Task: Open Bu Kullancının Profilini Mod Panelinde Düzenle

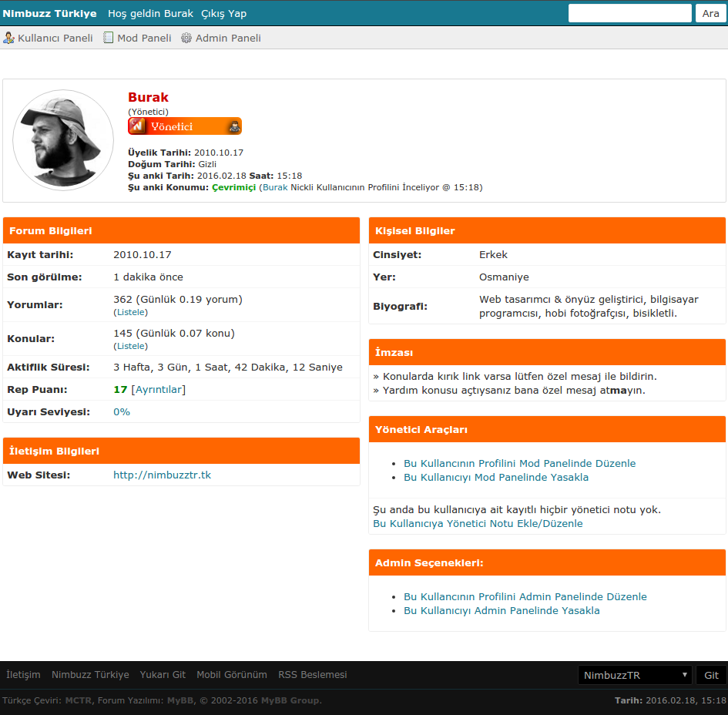Action: pos(519,463)
